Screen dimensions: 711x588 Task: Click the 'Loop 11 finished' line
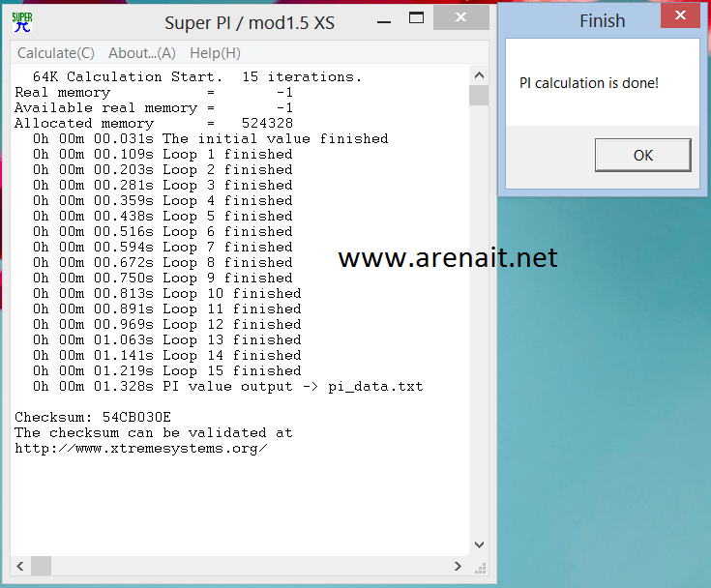click(166, 309)
